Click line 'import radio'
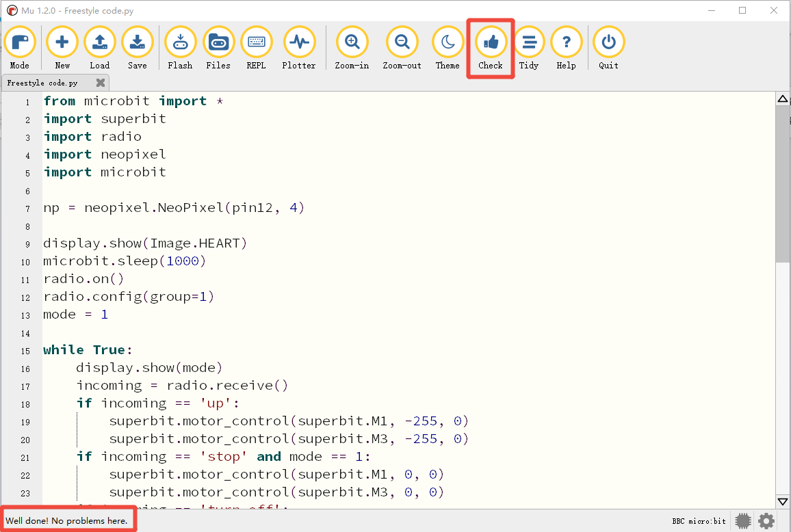The width and height of the screenshot is (791, 532). pyautogui.click(x=92, y=137)
